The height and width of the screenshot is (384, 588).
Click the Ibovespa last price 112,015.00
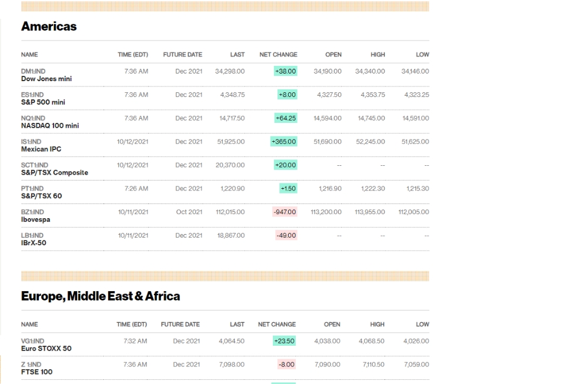(x=230, y=212)
